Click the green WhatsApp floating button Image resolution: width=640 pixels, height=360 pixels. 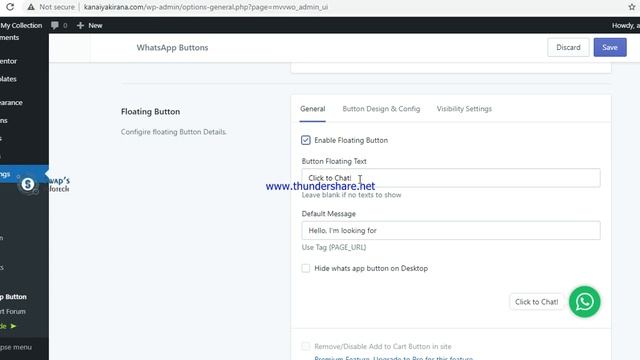[584, 302]
